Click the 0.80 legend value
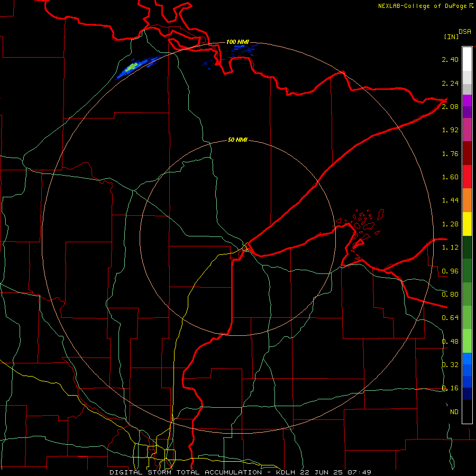The height and width of the screenshot is (476, 476). 450,295
